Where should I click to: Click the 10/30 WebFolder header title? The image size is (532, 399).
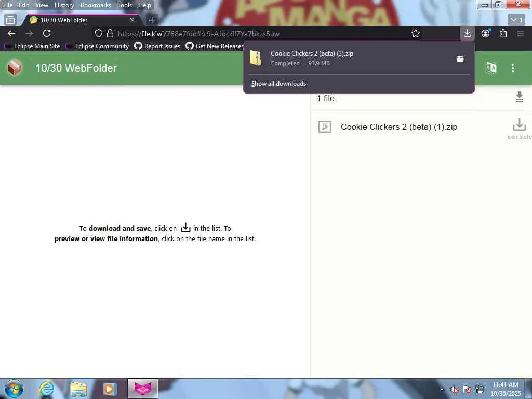click(x=76, y=68)
